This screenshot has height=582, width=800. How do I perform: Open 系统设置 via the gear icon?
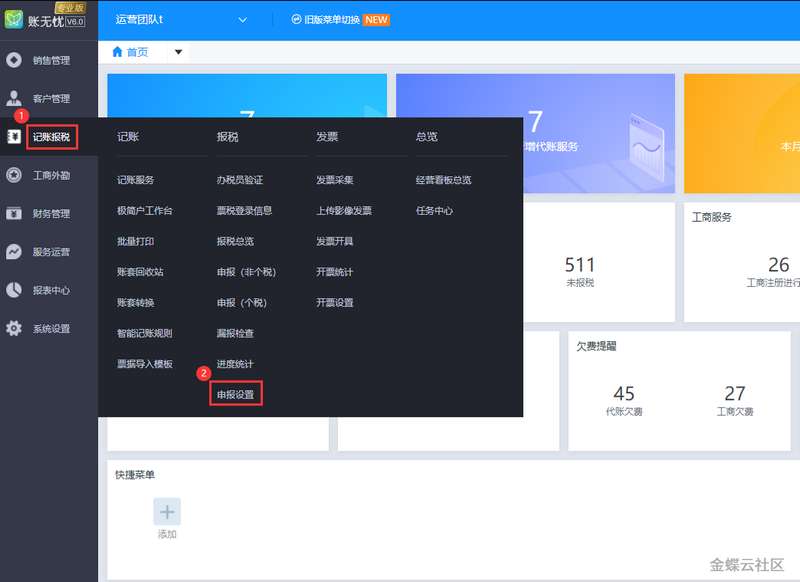click(x=14, y=328)
